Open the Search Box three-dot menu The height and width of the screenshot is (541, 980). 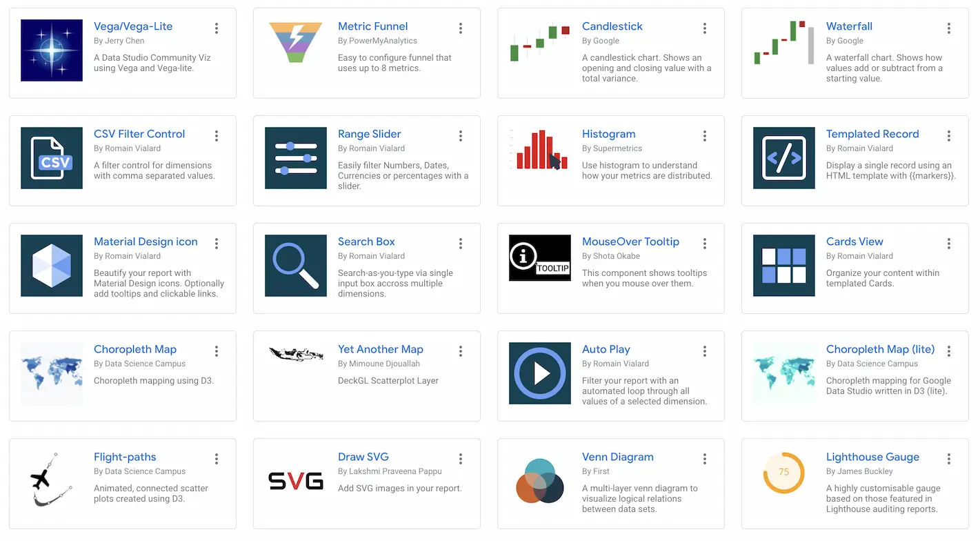(461, 244)
